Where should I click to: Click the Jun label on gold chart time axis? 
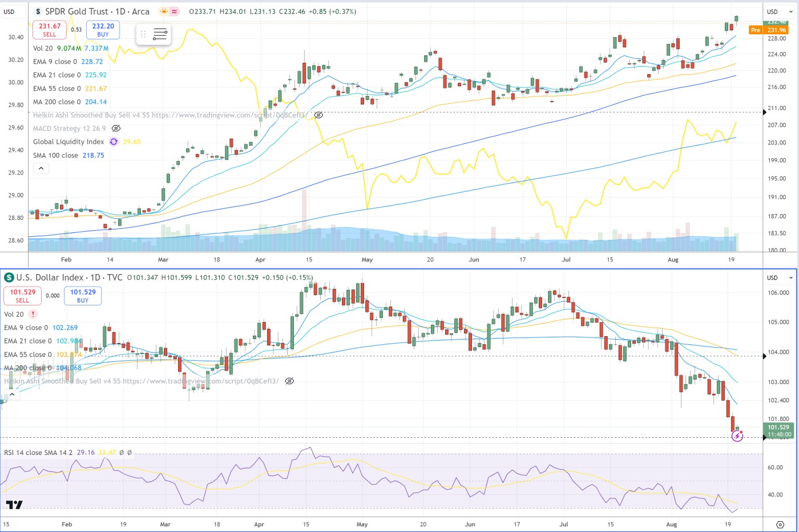(x=474, y=260)
